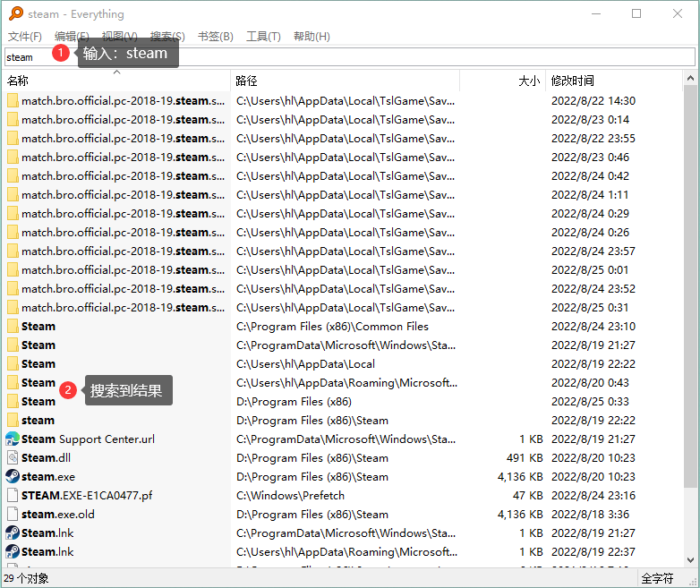Click the 路径 column header

point(346,81)
